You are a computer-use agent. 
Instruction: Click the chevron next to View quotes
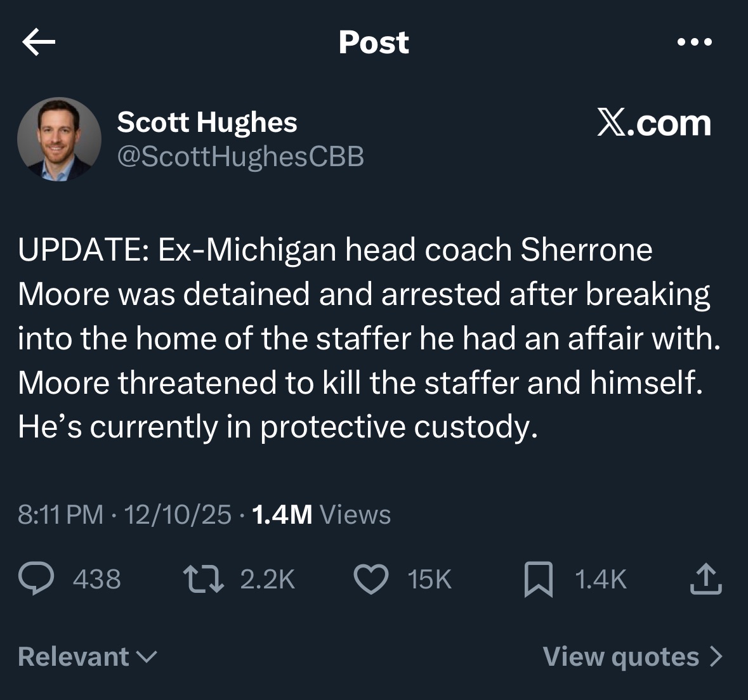point(716,656)
